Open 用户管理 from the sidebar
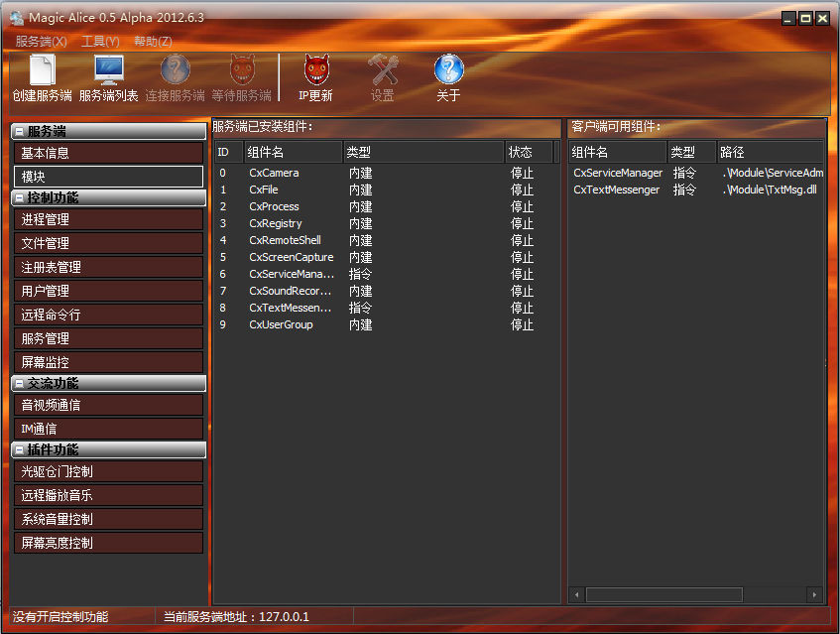840x634 pixels. pos(109,291)
